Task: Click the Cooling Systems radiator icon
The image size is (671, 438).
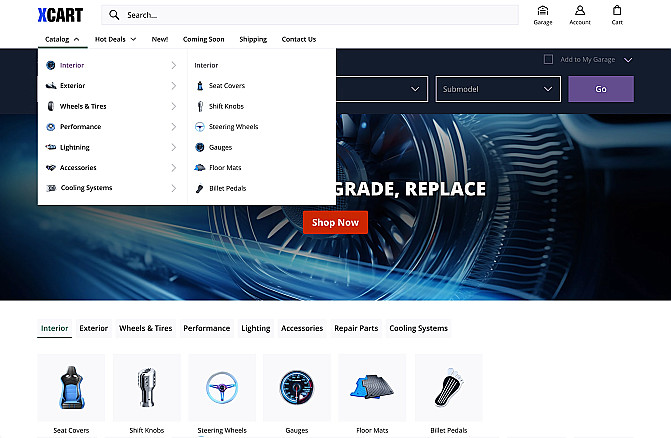Action: pyautogui.click(x=51, y=188)
